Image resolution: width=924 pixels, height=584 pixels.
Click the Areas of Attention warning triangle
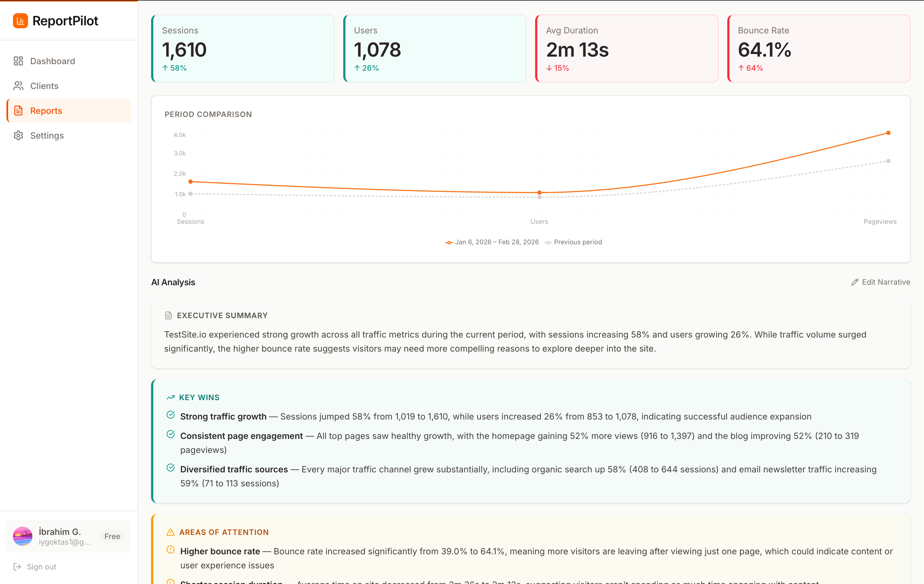(x=170, y=532)
